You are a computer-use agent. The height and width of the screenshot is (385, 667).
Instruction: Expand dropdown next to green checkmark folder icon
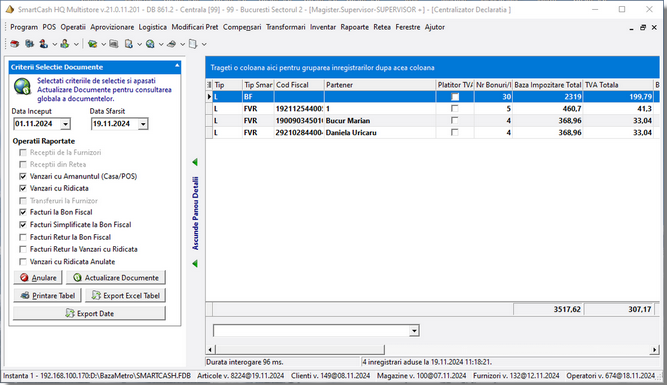pyautogui.click(x=103, y=44)
